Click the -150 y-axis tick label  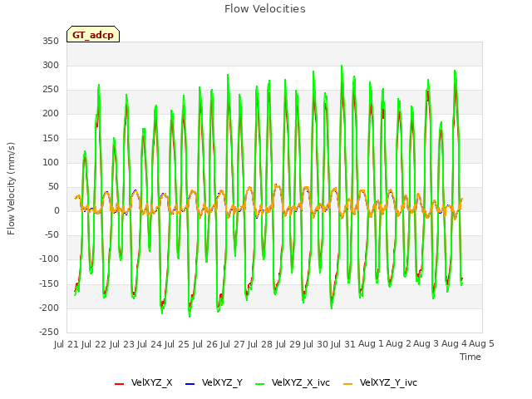coord(49,283)
